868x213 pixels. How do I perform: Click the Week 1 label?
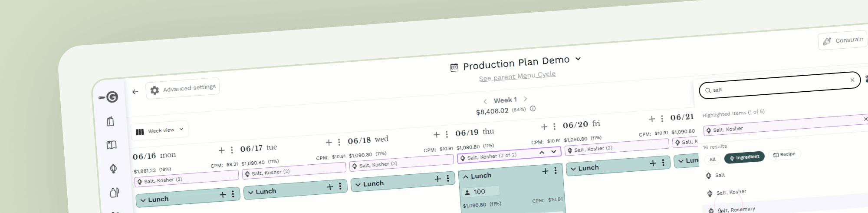point(505,100)
